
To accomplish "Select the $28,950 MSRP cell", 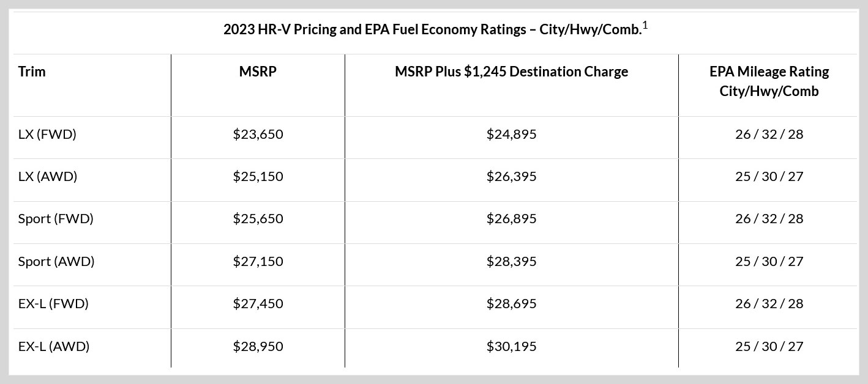I will coord(258,346).
